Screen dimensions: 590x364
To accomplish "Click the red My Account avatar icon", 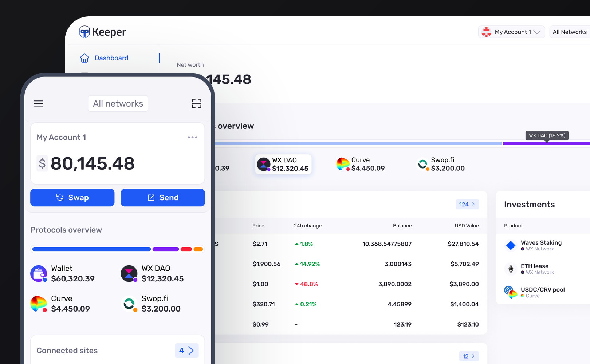I will [x=486, y=32].
